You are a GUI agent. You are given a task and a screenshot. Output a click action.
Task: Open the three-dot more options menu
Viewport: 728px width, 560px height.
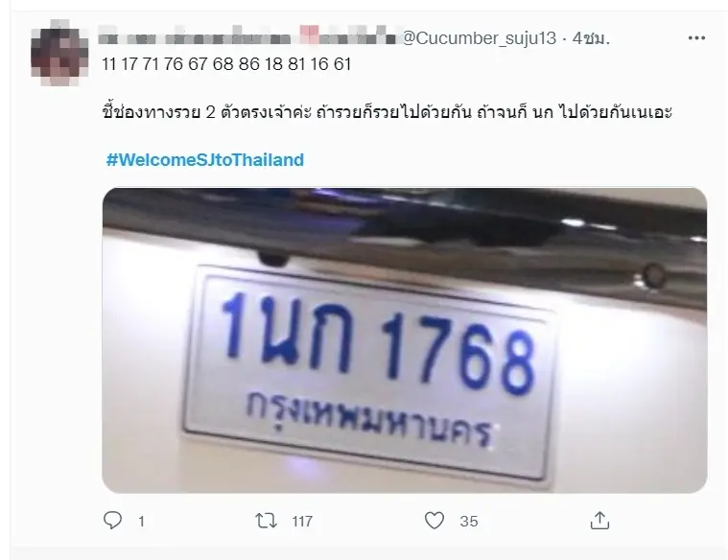coord(696,38)
